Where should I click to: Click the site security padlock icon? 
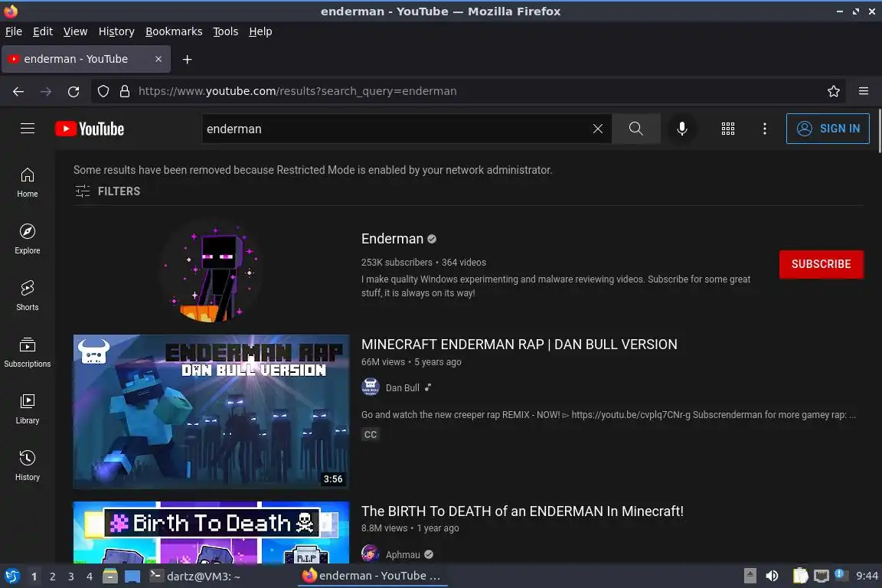(125, 91)
